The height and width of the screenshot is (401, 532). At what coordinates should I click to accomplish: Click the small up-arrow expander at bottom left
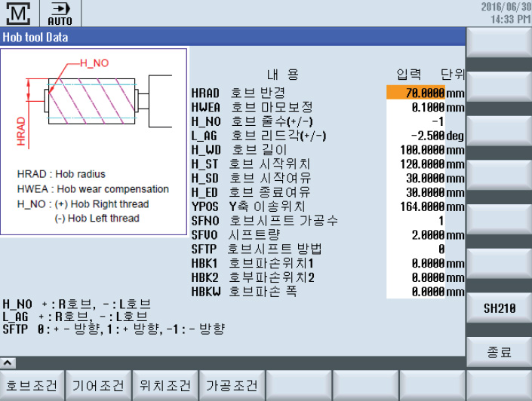(x=8, y=363)
